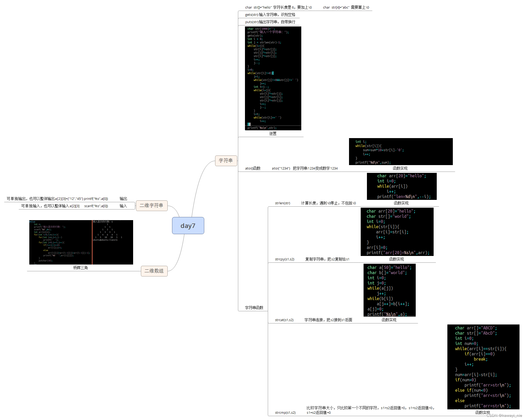Select the 二维字符串 branch node
This screenshot has height=420, width=526.
(x=152, y=206)
